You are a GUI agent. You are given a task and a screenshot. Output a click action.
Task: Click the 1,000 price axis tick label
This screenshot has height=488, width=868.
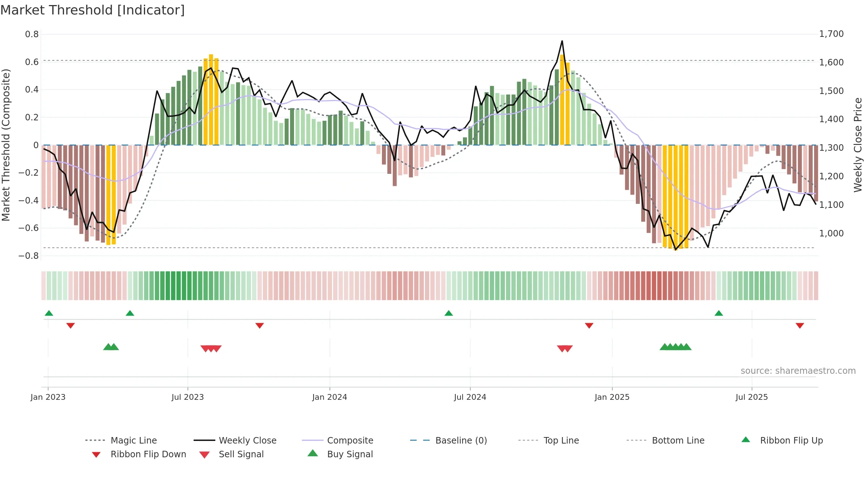(831, 234)
